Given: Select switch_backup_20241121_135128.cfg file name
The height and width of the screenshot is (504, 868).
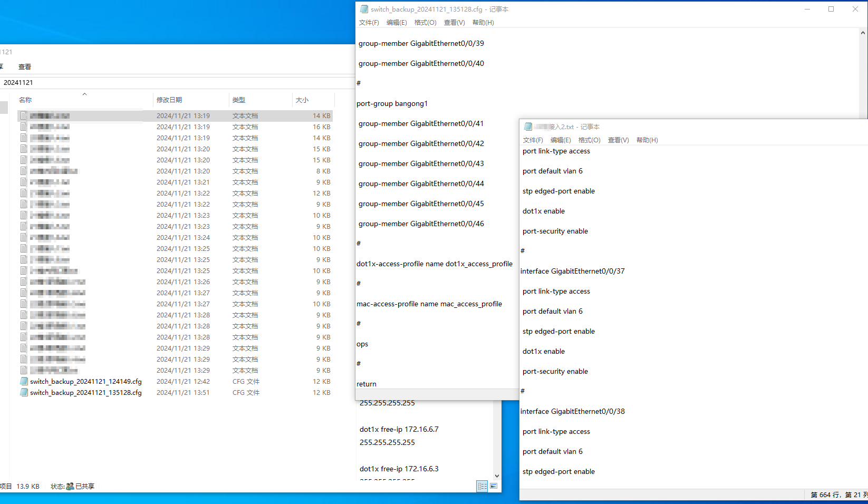Looking at the screenshot, I should click(x=86, y=393).
